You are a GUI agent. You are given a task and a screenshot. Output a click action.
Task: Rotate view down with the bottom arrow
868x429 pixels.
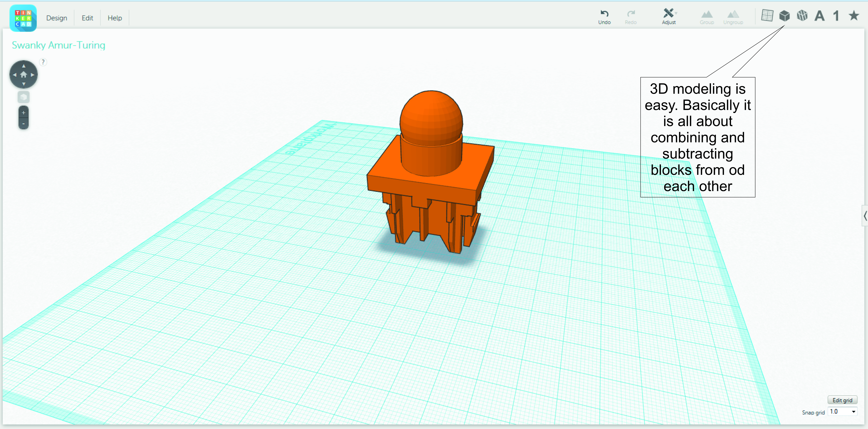pyautogui.click(x=24, y=84)
